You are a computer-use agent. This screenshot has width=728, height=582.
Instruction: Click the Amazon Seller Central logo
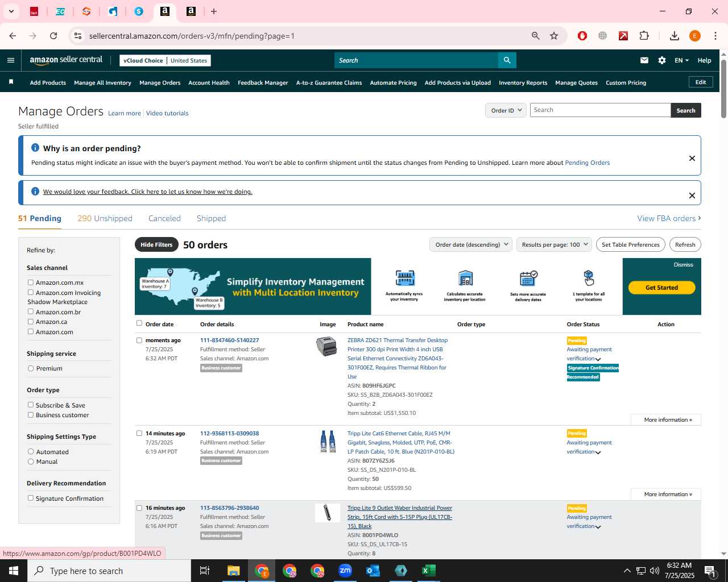coord(66,60)
